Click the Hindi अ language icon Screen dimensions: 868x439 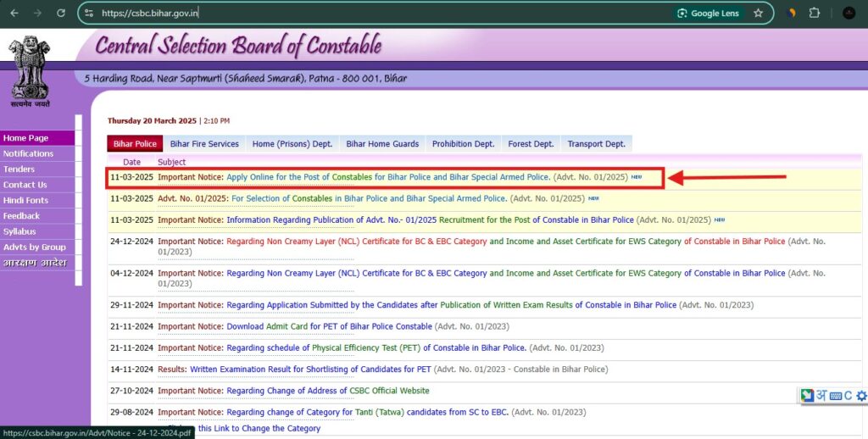pyautogui.click(x=821, y=395)
